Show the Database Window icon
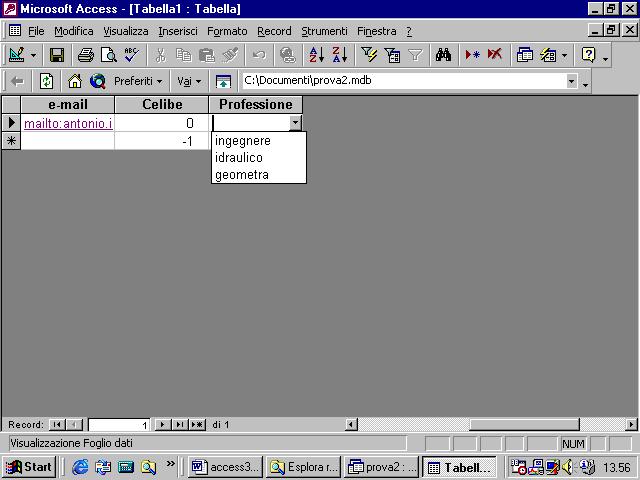This screenshot has width=640, height=480. (524, 55)
